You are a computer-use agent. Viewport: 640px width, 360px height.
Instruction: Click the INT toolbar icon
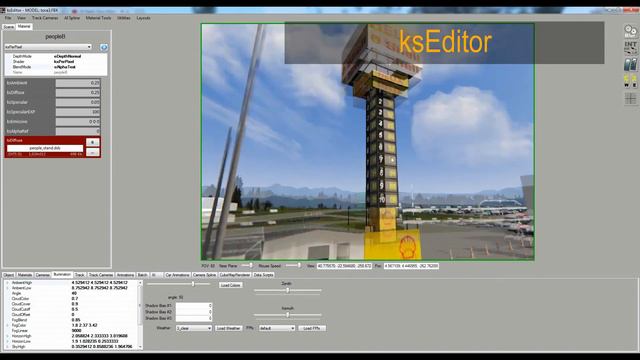coord(630,47)
